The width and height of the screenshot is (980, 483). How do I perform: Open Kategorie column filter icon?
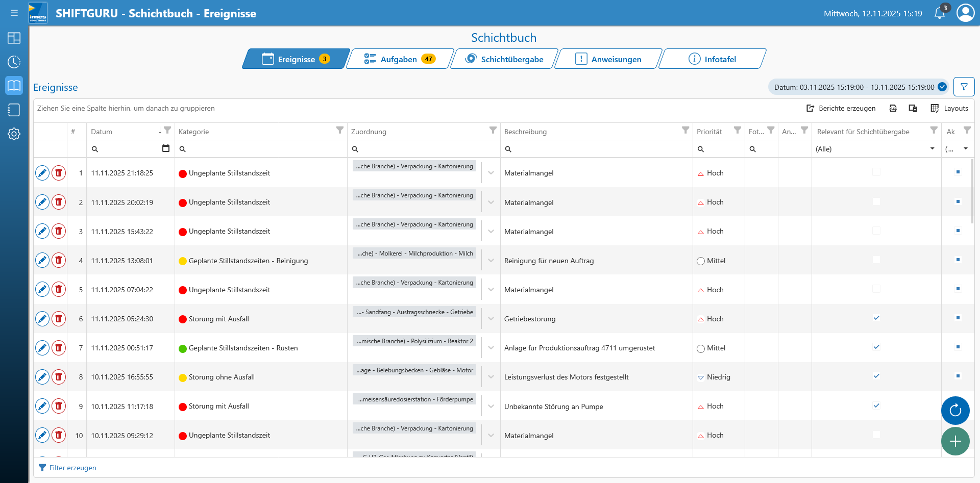tap(339, 131)
